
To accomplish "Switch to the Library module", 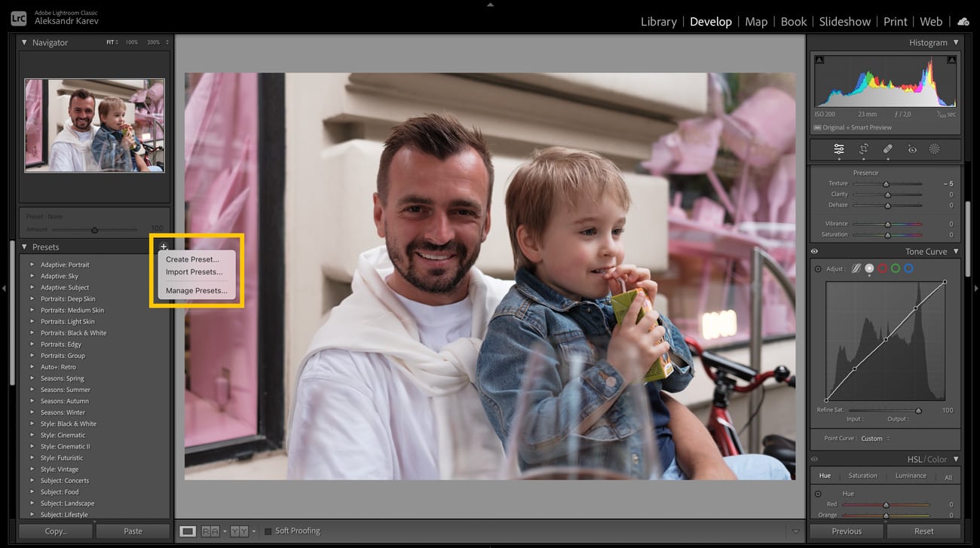I will (659, 22).
